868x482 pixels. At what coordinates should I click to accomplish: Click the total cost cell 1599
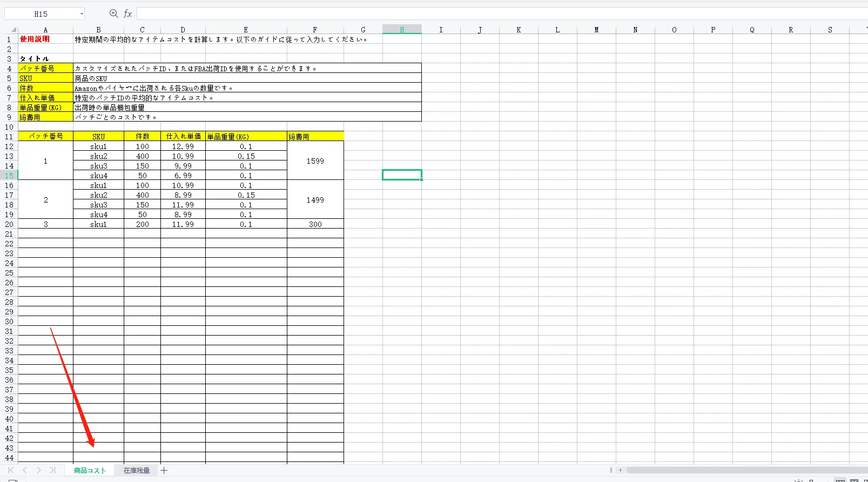coord(315,161)
